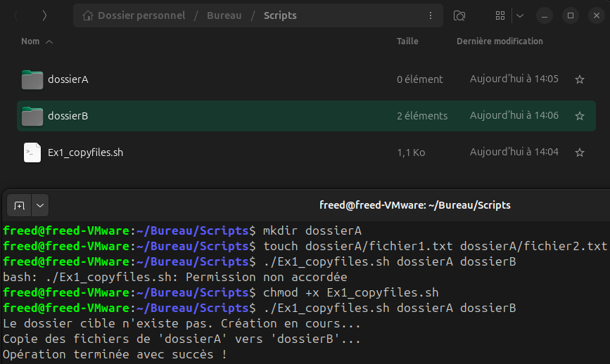Expand the view options dropdown arrow
Screen dimensions: 610x364
pyautogui.click(x=520, y=15)
